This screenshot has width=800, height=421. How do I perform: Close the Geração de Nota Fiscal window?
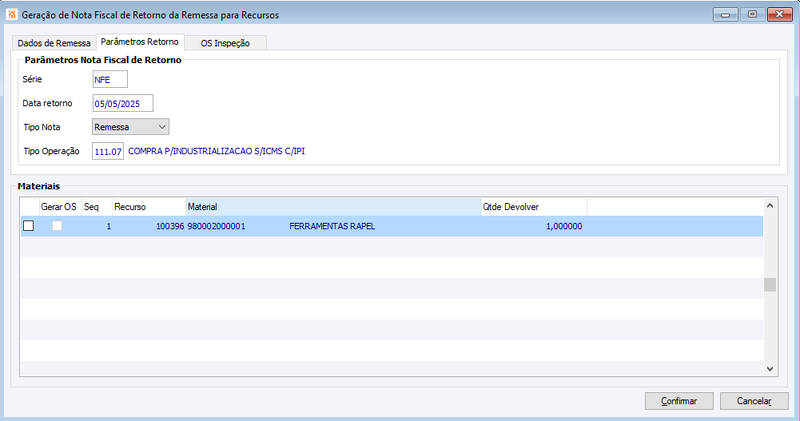[780, 14]
